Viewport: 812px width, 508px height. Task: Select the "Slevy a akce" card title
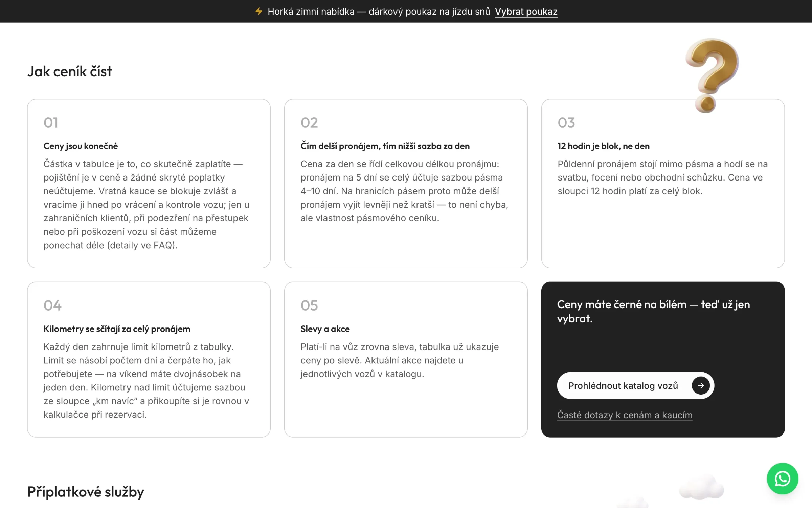point(325,329)
